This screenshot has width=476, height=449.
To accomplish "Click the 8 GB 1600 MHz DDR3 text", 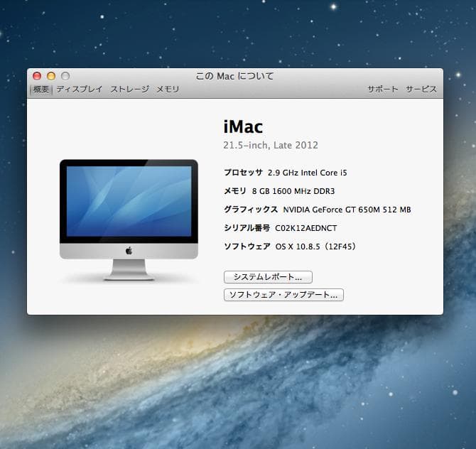I will (293, 191).
